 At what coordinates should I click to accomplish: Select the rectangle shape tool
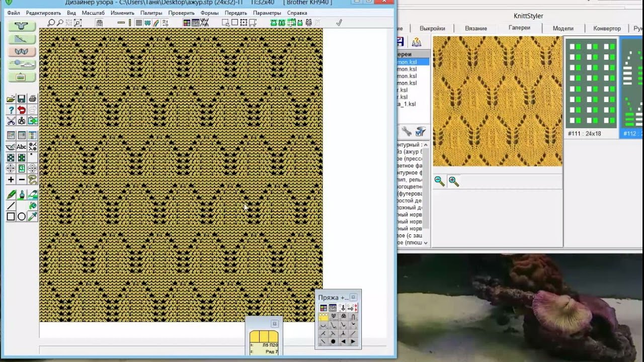click(11, 217)
